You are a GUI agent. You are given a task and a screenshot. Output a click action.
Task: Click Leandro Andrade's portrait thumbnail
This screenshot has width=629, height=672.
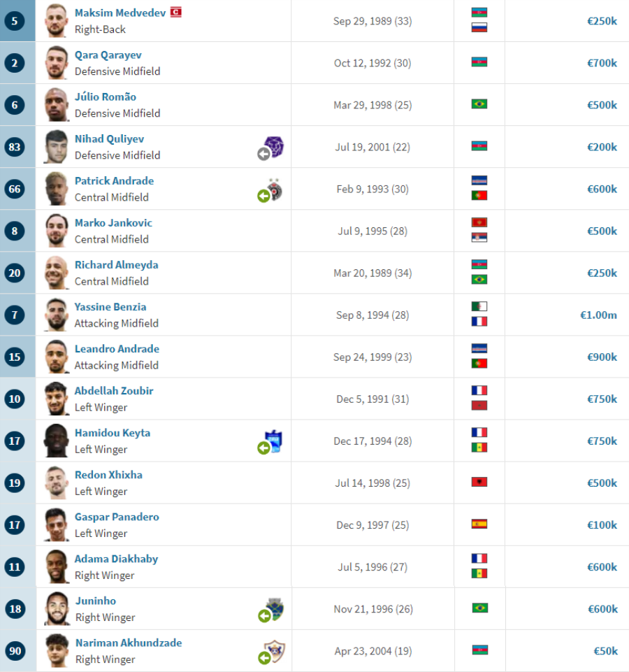pyautogui.click(x=56, y=357)
